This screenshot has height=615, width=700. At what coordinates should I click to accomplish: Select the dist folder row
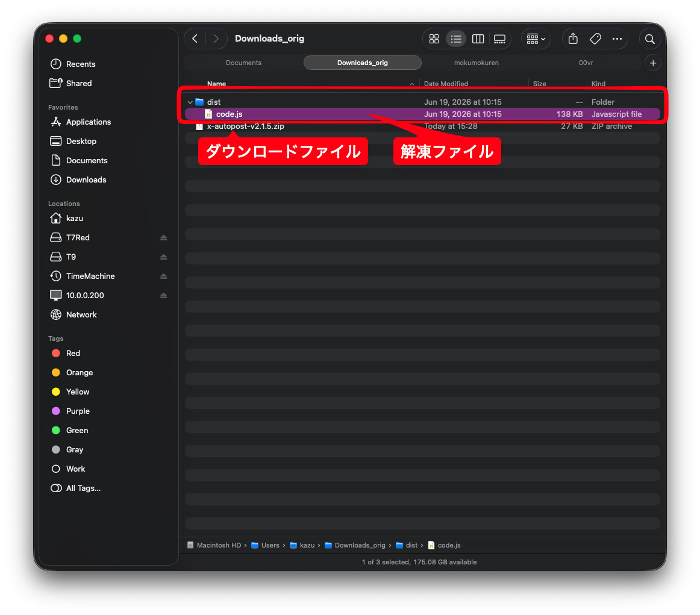[422, 102]
